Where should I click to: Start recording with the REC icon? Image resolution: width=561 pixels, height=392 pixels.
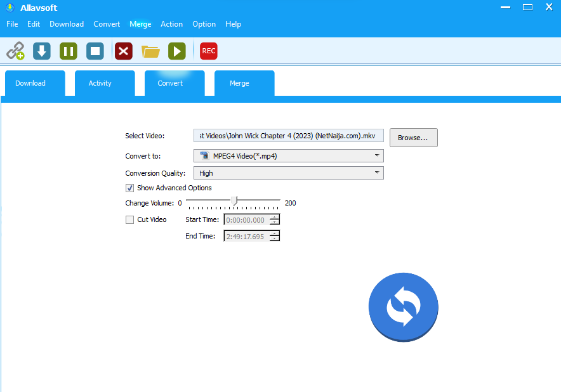(x=208, y=51)
